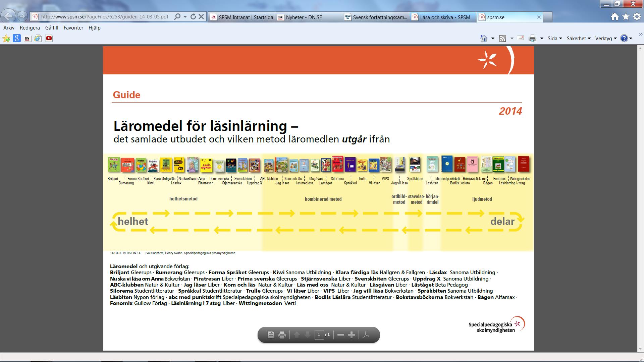Open a new blank tab
644x362 pixels.
coord(547,17)
